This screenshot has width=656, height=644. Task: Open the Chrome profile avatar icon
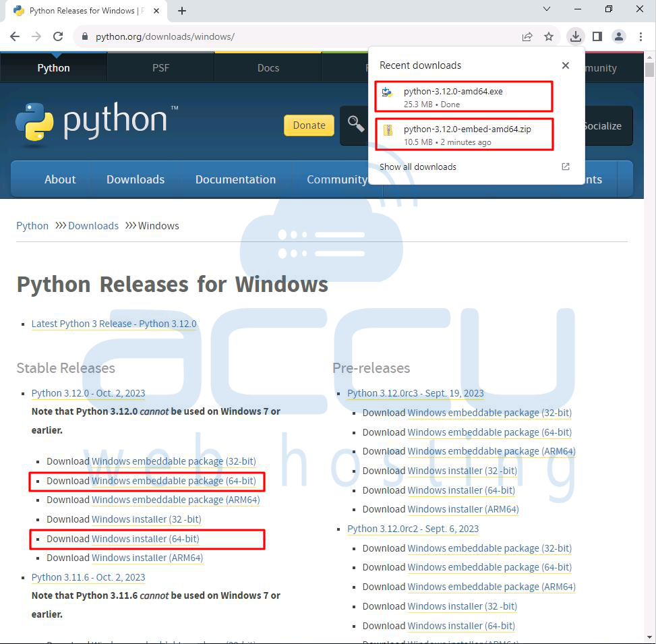tap(619, 36)
